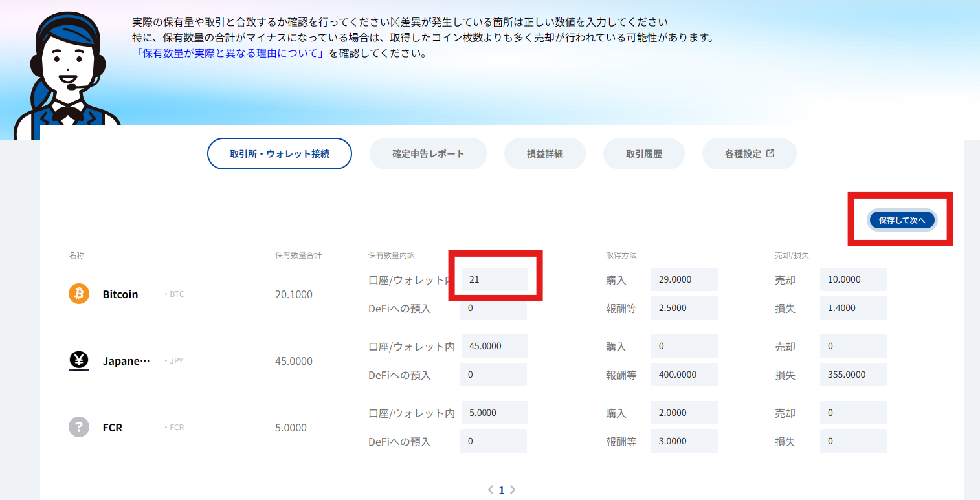This screenshot has height=500, width=980.
Task: Edit JPY 売却 field showing 0
Action: pos(854,346)
